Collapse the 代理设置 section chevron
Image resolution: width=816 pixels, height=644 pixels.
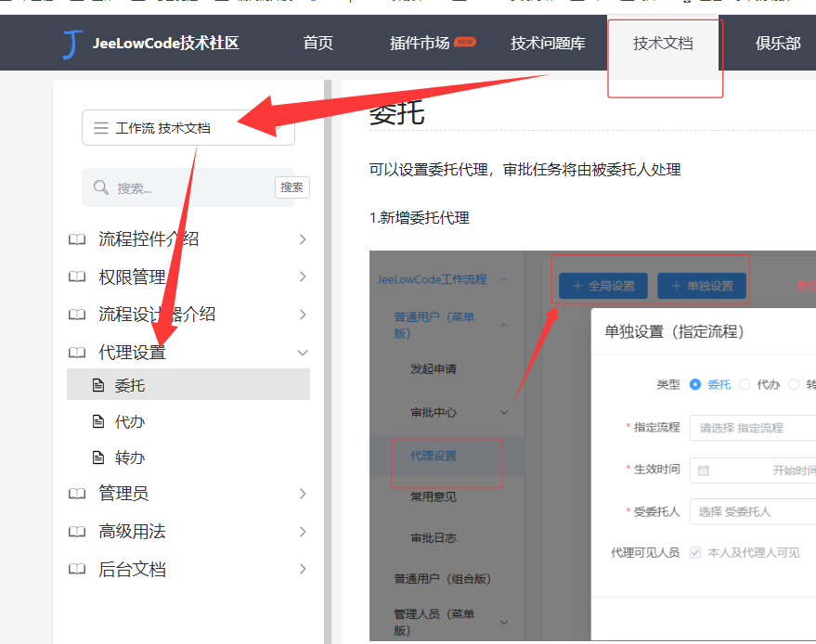[302, 353]
